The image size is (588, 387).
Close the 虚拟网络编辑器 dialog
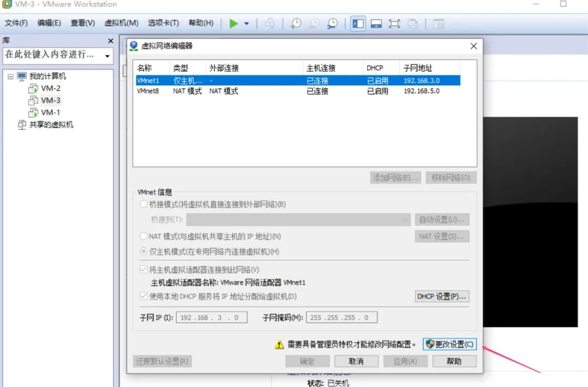pyautogui.click(x=474, y=46)
